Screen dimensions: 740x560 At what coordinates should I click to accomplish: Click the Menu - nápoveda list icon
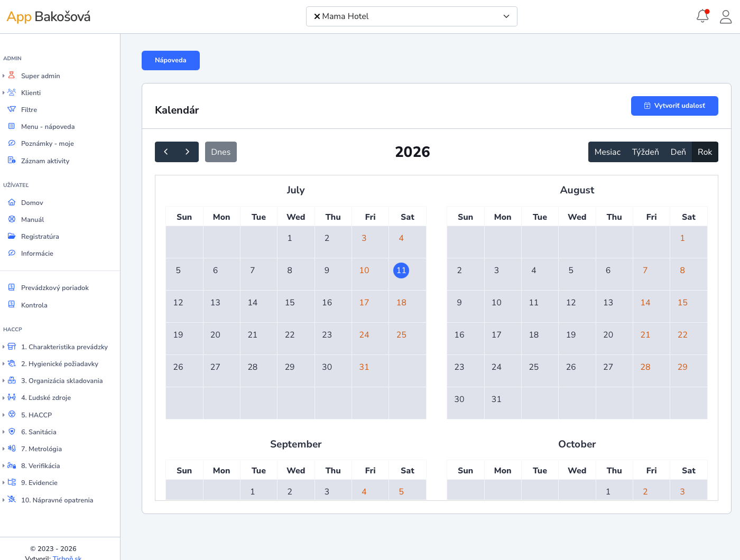tap(12, 126)
